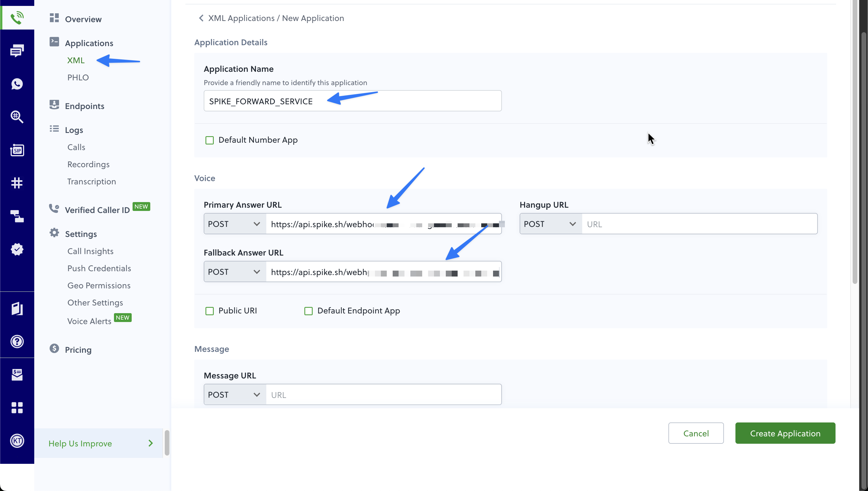Click the Create Application button
Screen dimensions: 868x491
pos(785,433)
